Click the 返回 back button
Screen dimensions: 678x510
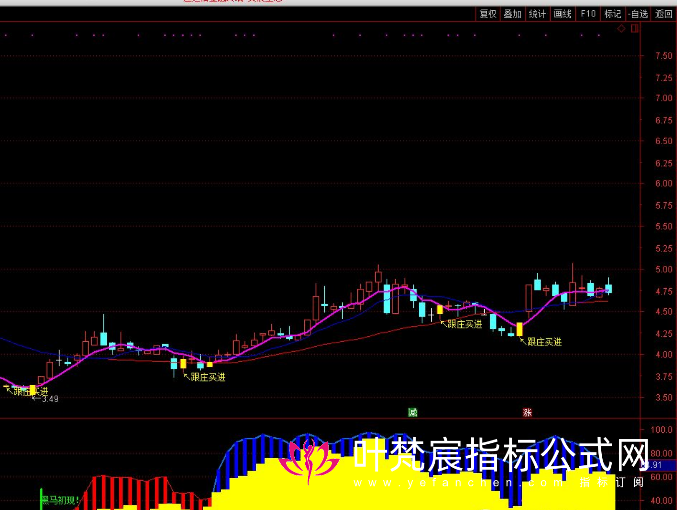[x=664, y=14]
